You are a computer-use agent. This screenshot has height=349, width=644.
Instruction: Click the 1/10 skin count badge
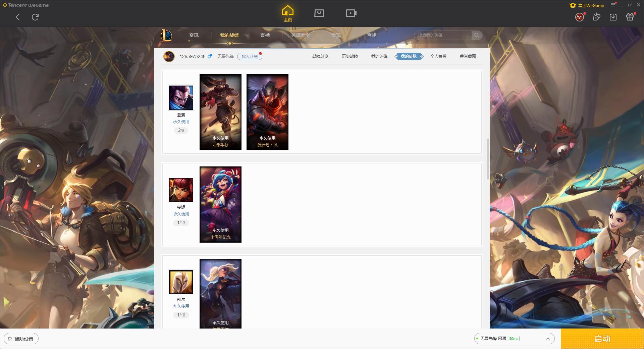[181, 315]
